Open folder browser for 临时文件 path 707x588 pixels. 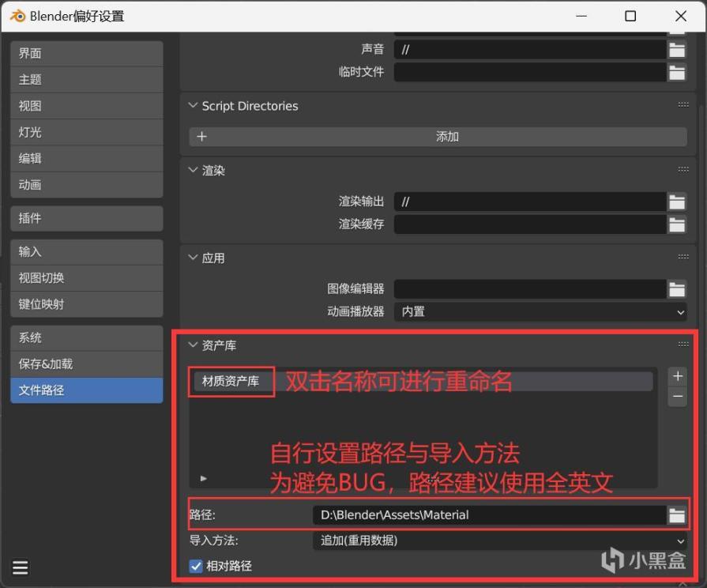click(677, 72)
